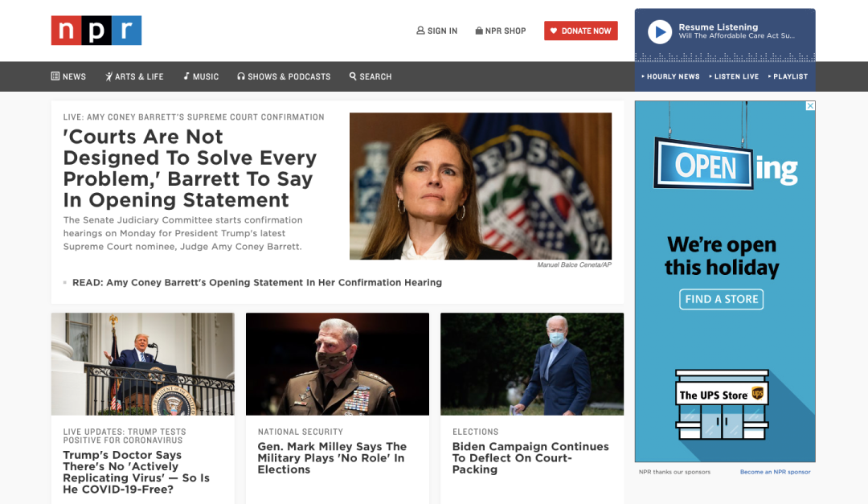Open READ: Amy Coney Barrett's Opening Statement link
Image resolution: width=868 pixels, height=504 pixels.
click(257, 282)
